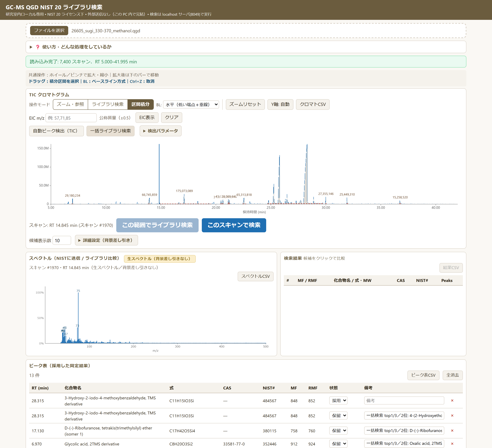This screenshot has width=492, height=448.
Task: Click the 結果CSV button
Action: click(451, 268)
